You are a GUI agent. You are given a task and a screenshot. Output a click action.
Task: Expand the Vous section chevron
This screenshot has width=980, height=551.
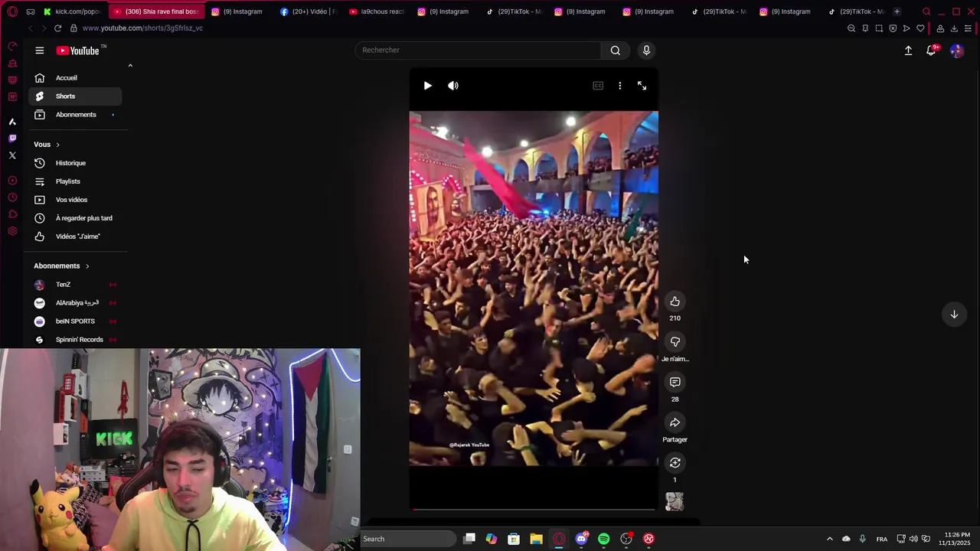pos(57,145)
